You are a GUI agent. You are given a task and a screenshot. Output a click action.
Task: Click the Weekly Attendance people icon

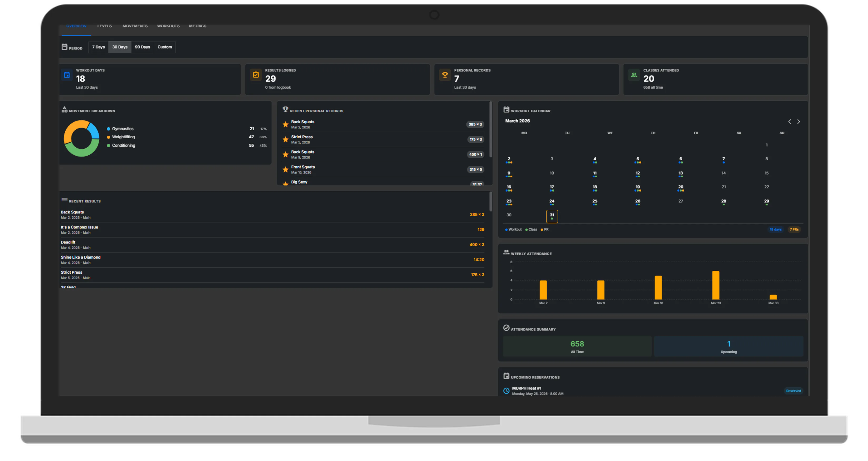pos(506,252)
